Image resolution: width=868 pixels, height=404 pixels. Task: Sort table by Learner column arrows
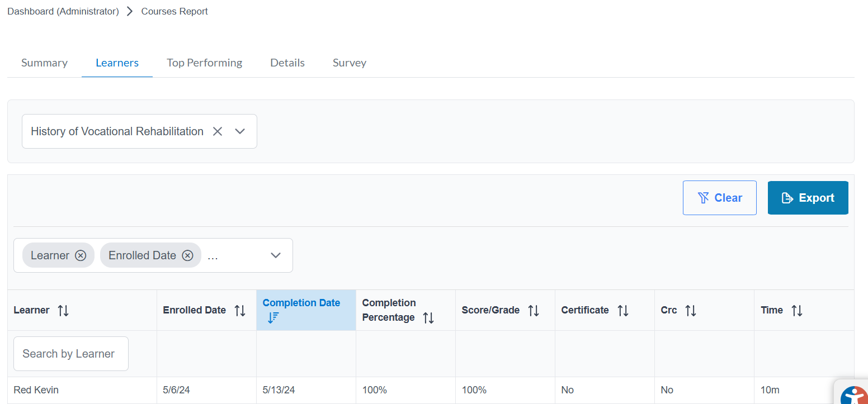63,311
